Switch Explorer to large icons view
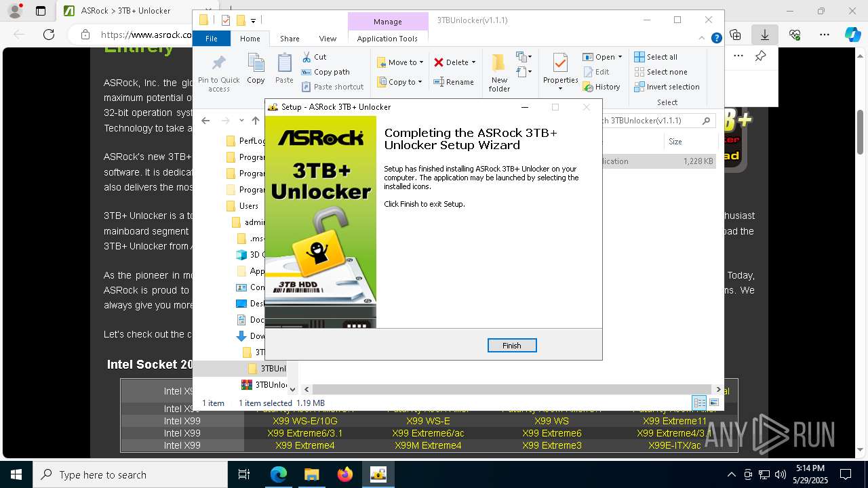This screenshot has width=868, height=488. 713,403
